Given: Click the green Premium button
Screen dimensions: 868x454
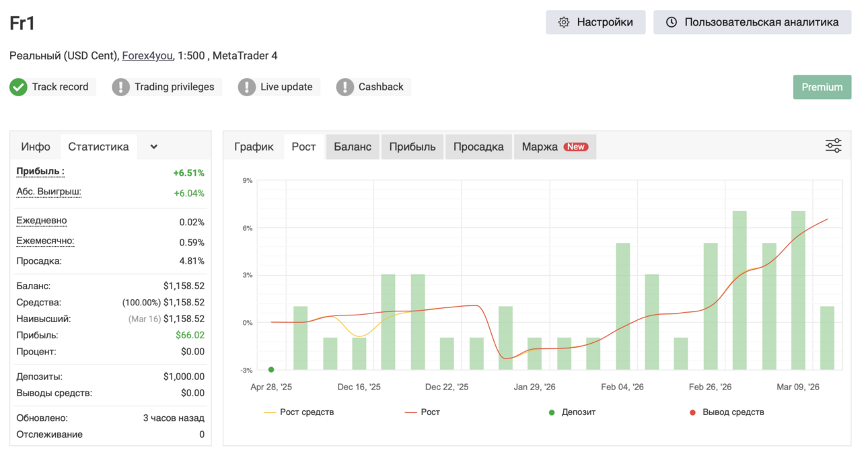Looking at the screenshot, I should 822,87.
